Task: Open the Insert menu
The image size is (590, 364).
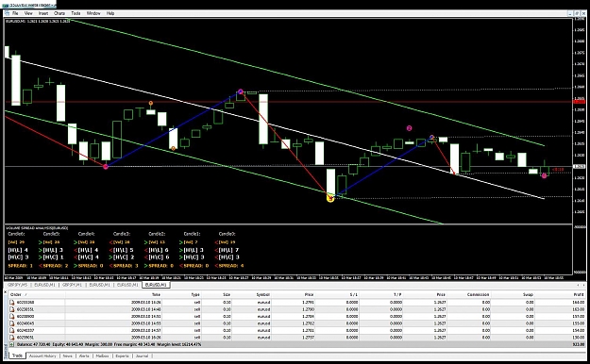Action: click(43, 13)
